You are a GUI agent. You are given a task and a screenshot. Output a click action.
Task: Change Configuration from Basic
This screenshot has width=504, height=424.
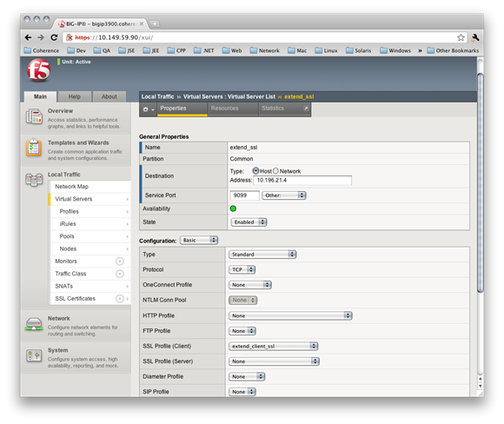[x=199, y=241]
